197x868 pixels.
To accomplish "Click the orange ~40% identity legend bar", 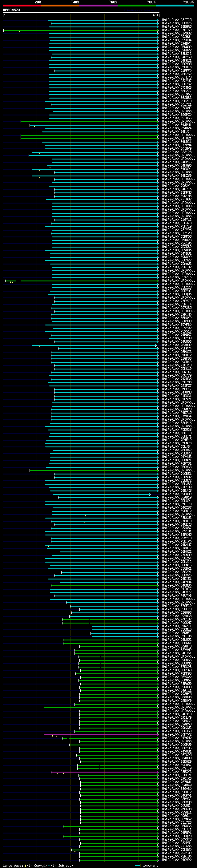I will [x=60, y=6].
